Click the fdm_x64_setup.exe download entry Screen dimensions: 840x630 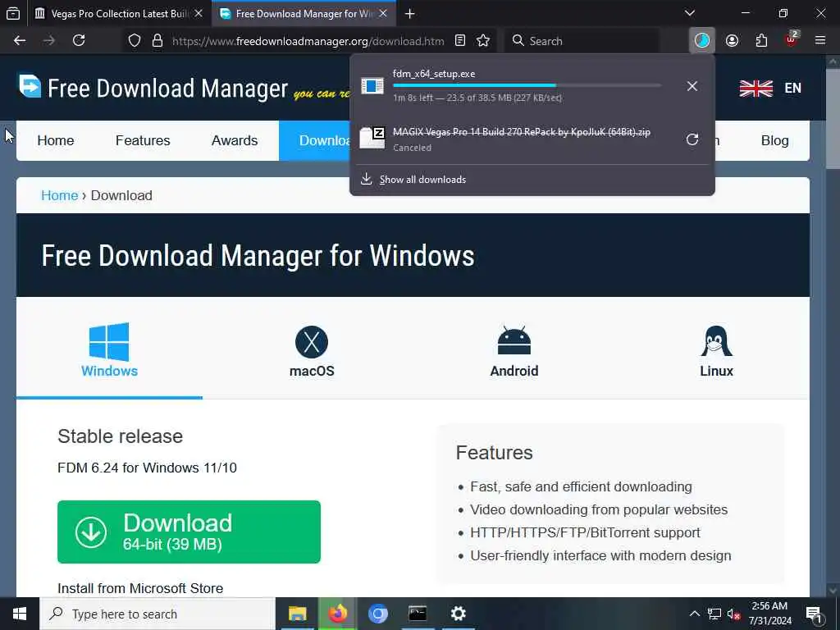coord(514,85)
